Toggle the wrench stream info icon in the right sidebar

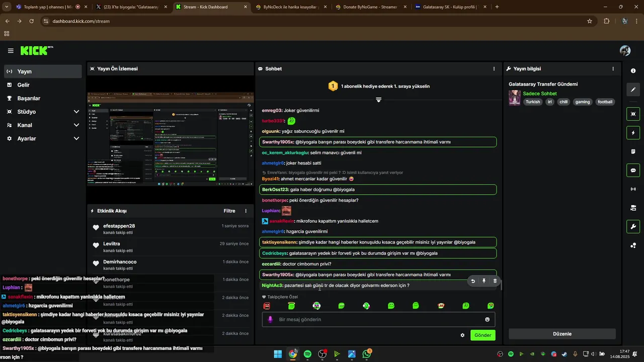pos(633,226)
